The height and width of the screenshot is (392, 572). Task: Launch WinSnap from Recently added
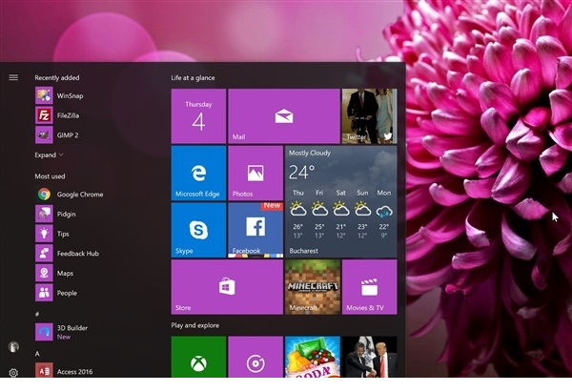(59, 95)
